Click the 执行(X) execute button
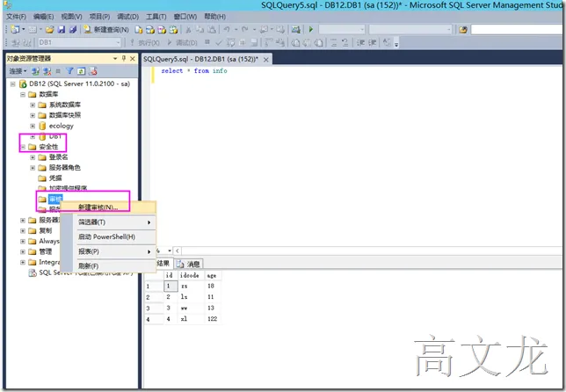The width and height of the screenshot is (566, 392). coord(145,42)
